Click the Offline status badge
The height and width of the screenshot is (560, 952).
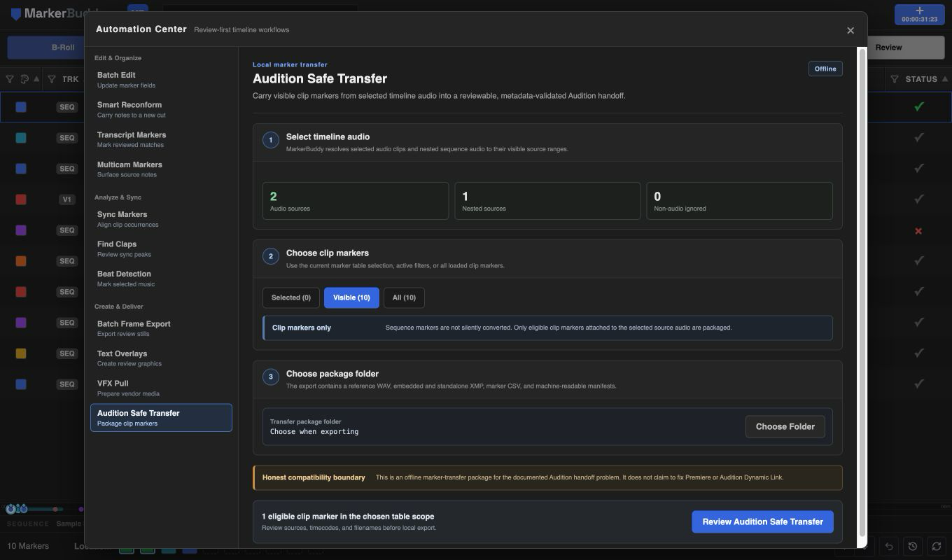tap(825, 69)
